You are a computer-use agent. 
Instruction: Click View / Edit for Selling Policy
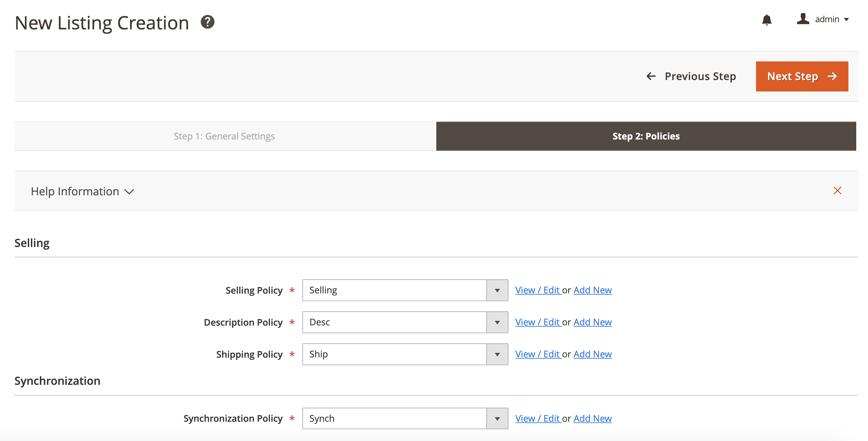(x=538, y=290)
